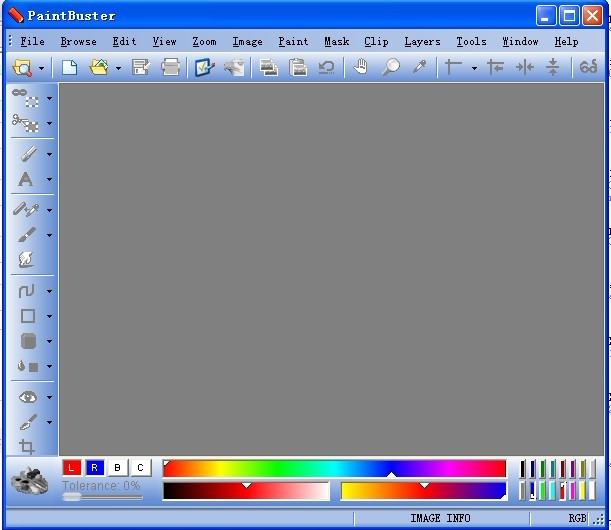
Task: Click the blue R color button
Action: [x=95, y=468]
